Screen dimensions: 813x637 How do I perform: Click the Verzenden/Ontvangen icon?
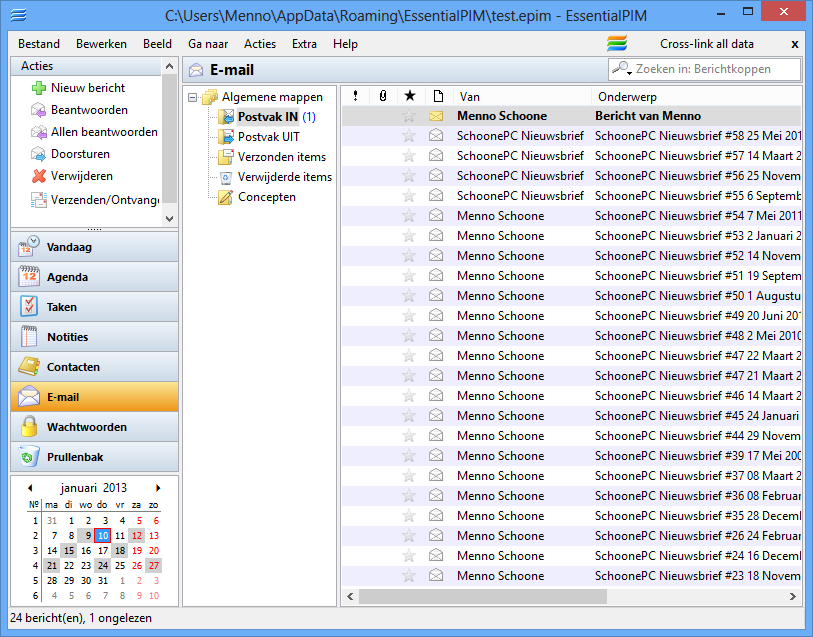tap(38, 200)
